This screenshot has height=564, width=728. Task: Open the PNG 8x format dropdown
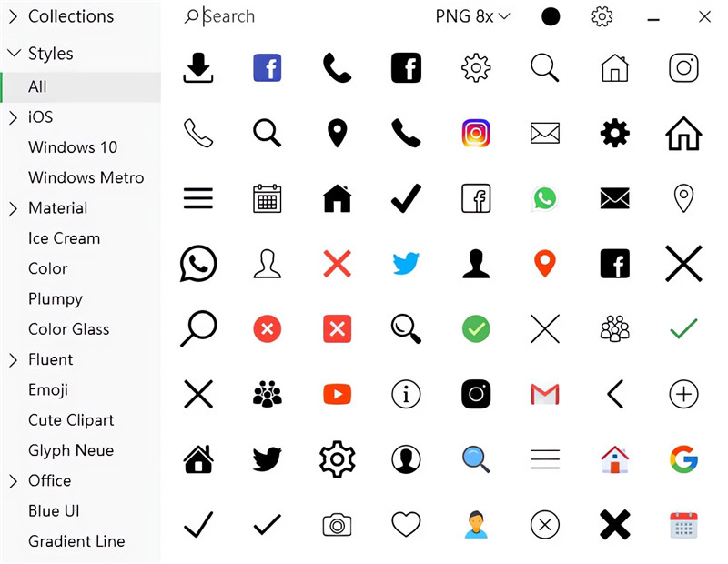tap(472, 16)
